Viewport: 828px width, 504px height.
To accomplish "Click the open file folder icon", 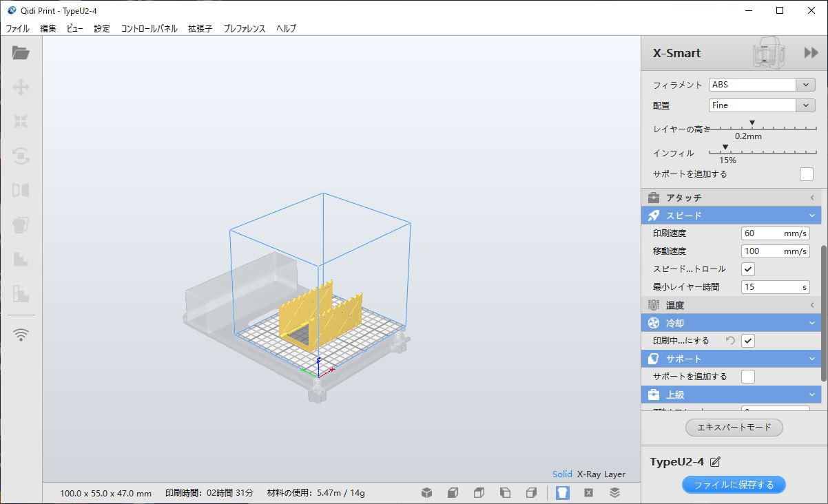I will point(21,53).
